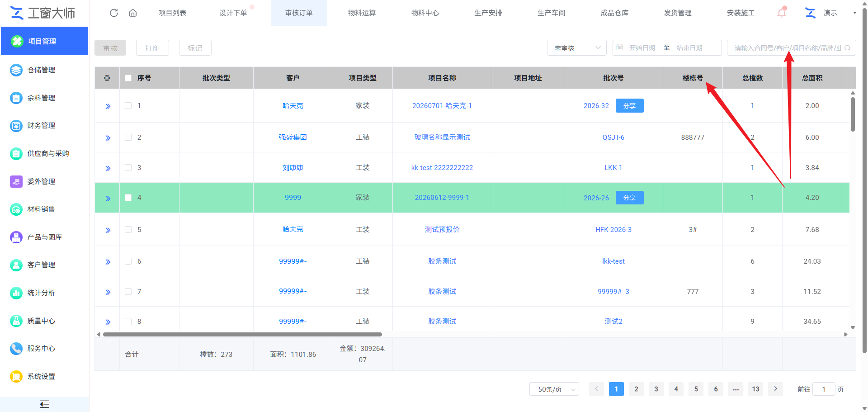Open the 未审核 status dropdown
The image size is (868, 412).
pos(577,48)
